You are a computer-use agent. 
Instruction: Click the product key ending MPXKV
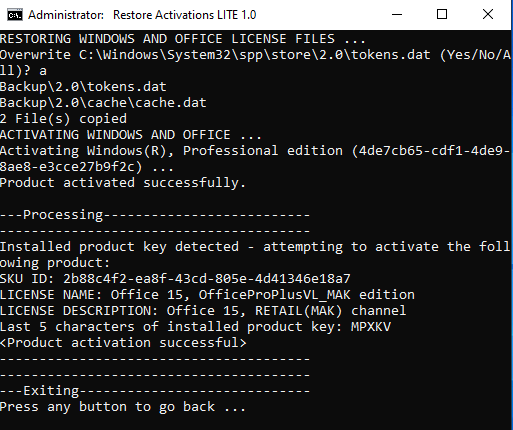tap(371, 327)
